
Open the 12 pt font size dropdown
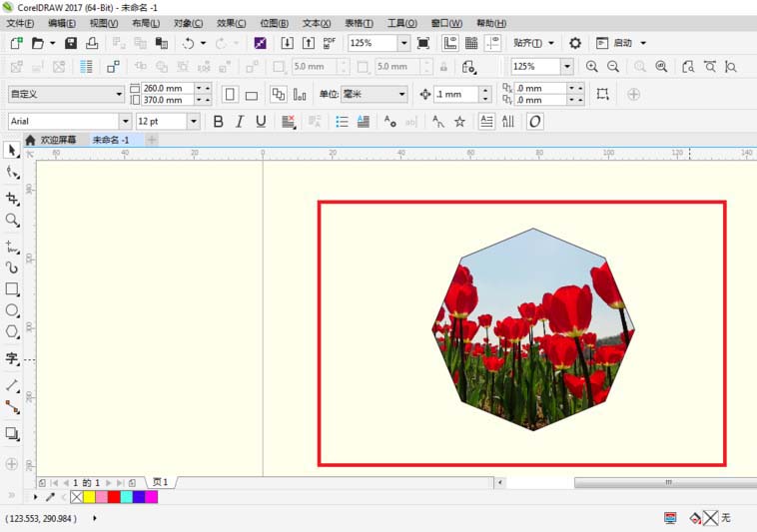(194, 122)
